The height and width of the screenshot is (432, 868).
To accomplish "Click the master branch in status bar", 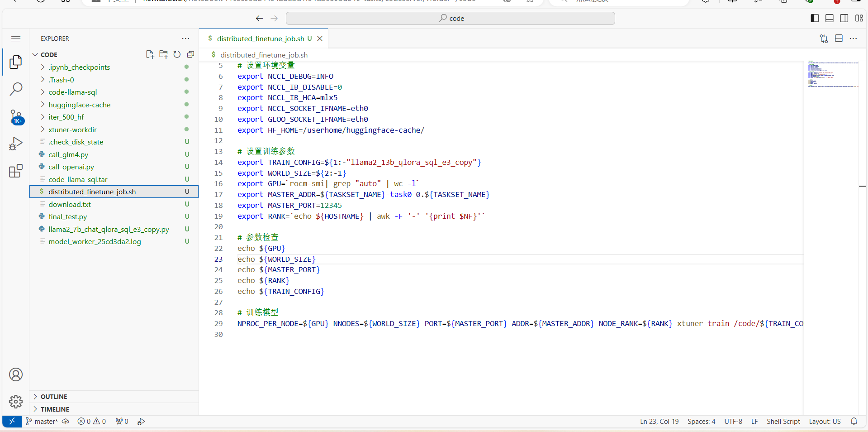I will pos(42,421).
